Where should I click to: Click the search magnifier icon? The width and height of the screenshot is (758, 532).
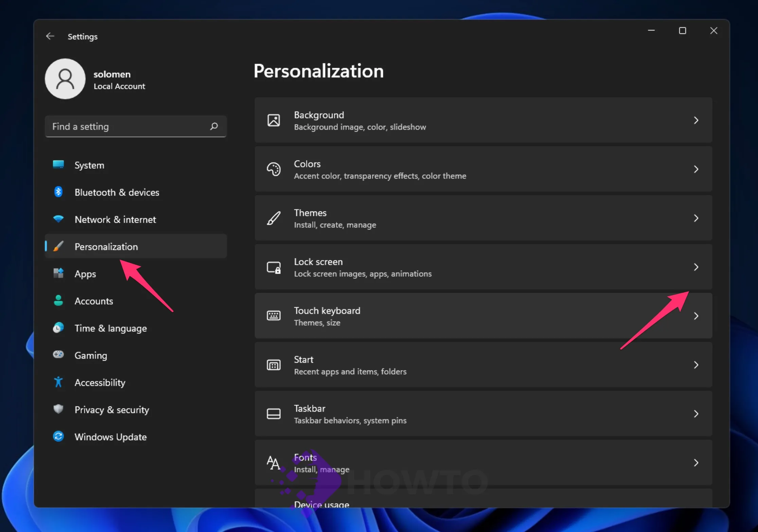pyautogui.click(x=214, y=126)
